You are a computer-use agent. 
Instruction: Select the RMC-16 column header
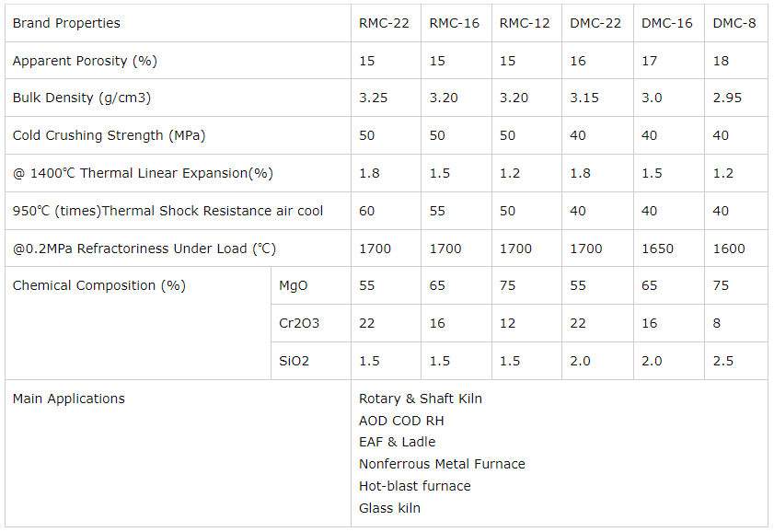tap(455, 23)
